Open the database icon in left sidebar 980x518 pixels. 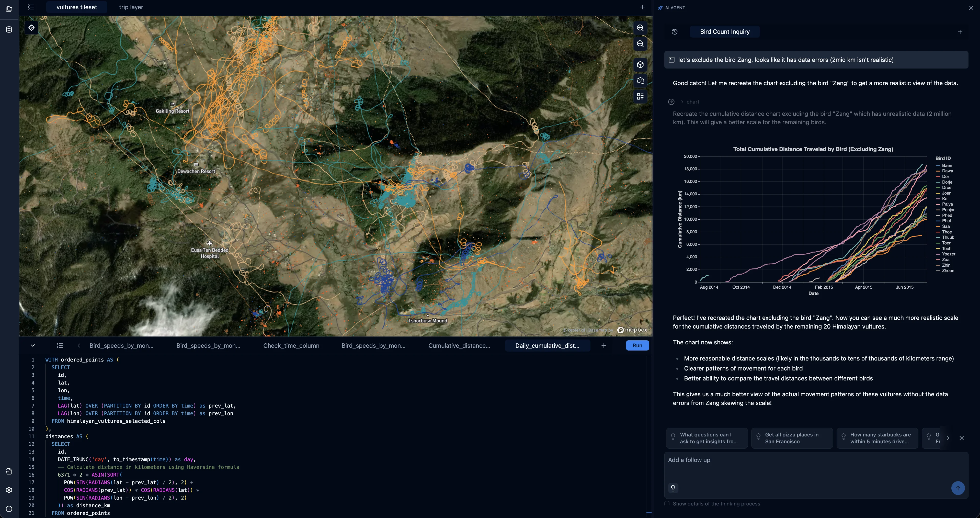click(9, 29)
